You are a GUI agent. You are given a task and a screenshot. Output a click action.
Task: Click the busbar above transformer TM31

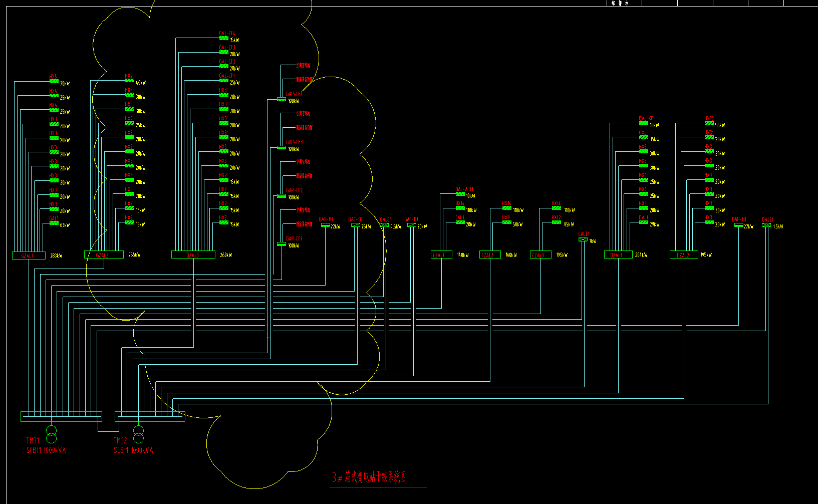[x=61, y=416]
